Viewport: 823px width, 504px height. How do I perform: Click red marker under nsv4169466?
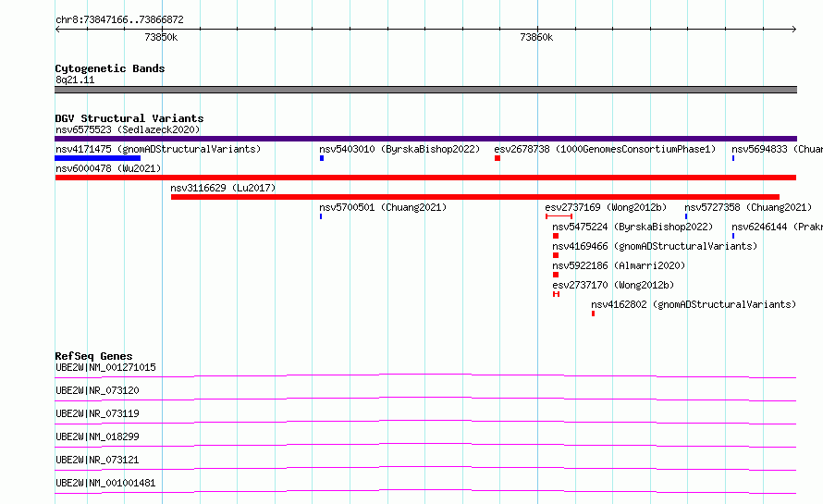point(556,255)
